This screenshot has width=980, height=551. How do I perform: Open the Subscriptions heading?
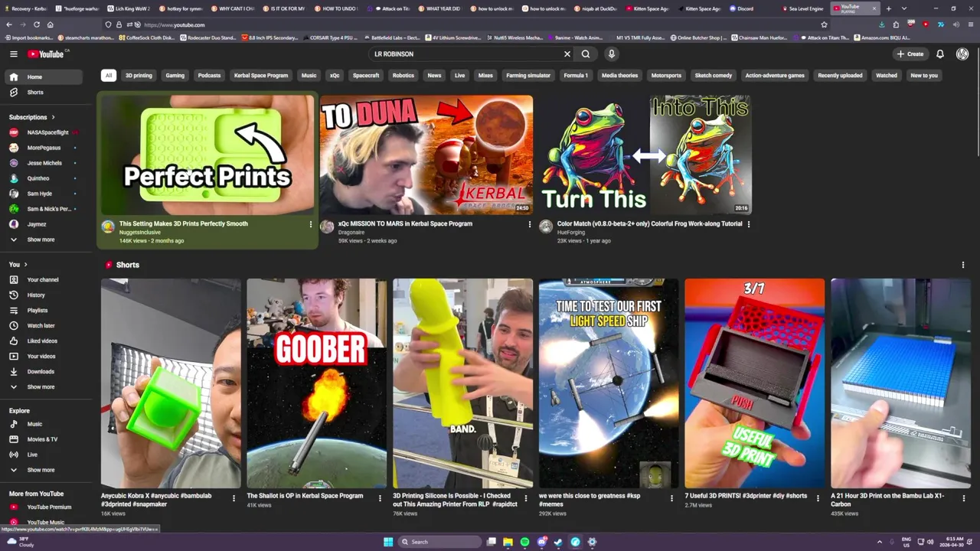coord(32,117)
